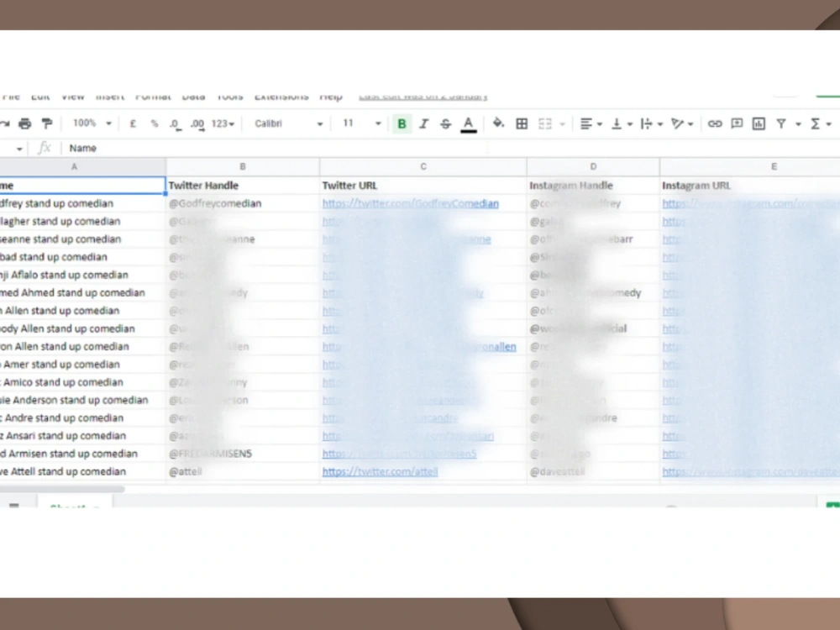The height and width of the screenshot is (630, 840).
Task: Select the Ahmed stand up comedian cell
Action: point(82,293)
